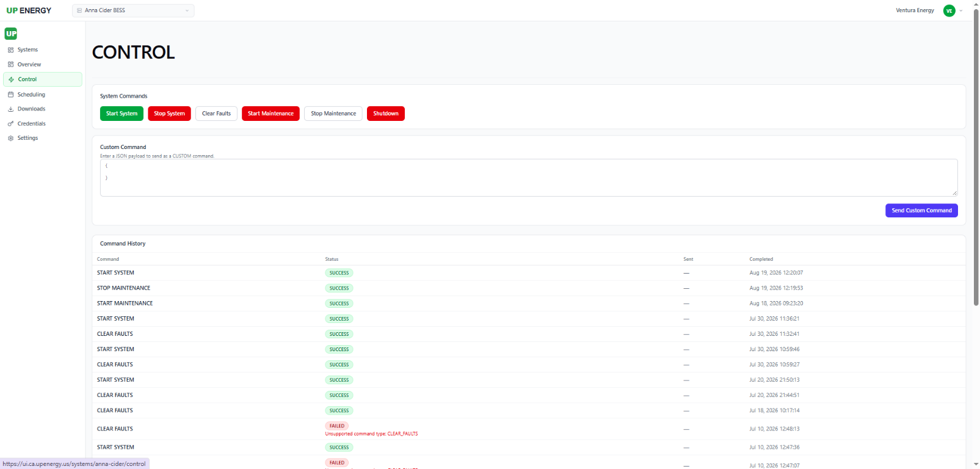Open the Overview page
The height and width of the screenshot is (469, 980).
pyautogui.click(x=43, y=65)
